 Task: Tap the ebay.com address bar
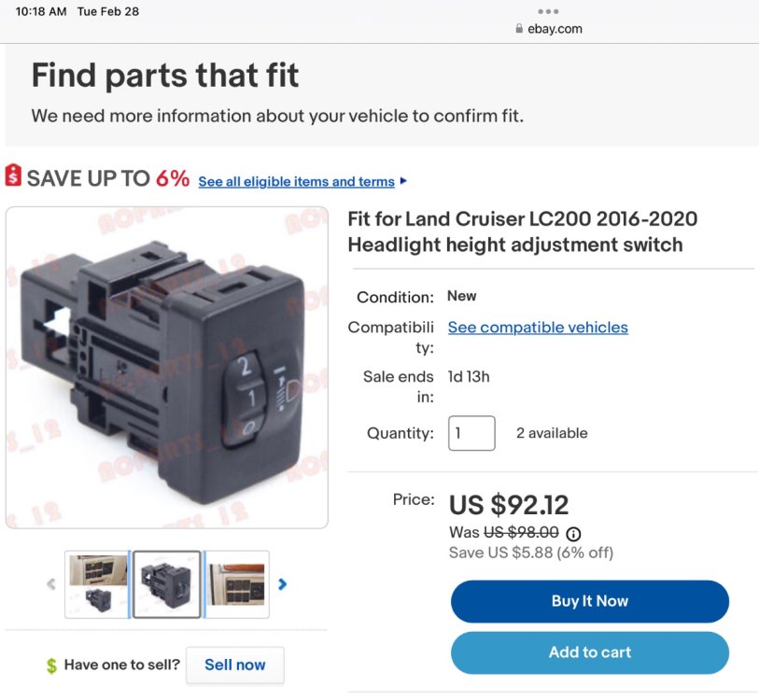tap(548, 29)
